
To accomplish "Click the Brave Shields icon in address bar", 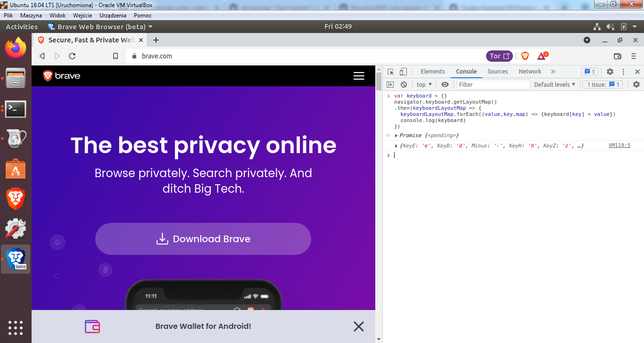I will [525, 56].
